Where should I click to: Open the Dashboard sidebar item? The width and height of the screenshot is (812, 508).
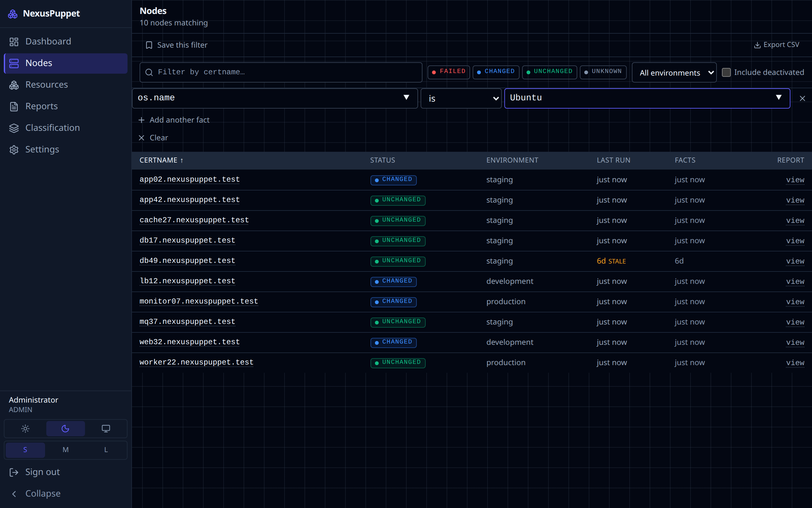[65, 41]
